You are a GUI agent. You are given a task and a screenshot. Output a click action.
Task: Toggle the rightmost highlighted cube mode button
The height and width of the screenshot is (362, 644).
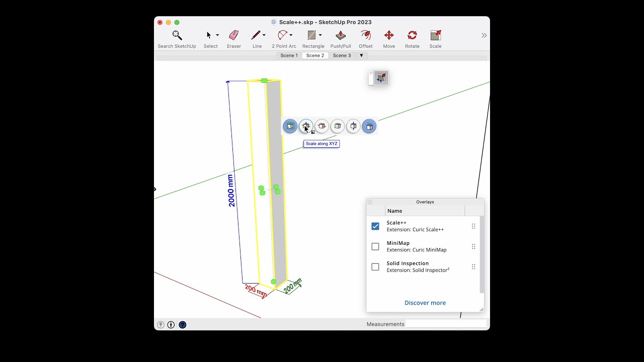(369, 126)
